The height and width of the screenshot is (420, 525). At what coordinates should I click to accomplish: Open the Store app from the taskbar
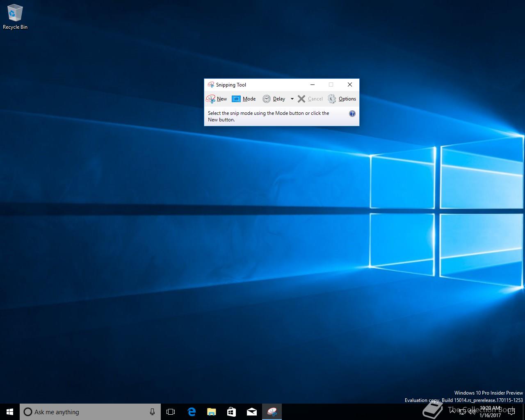coord(231,412)
